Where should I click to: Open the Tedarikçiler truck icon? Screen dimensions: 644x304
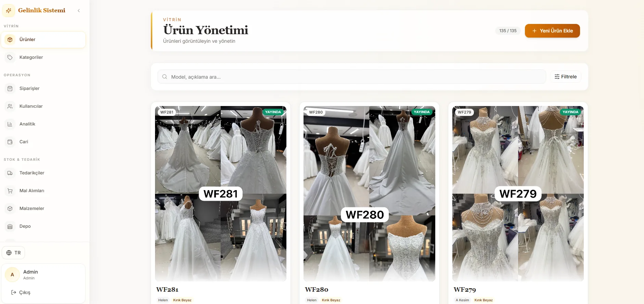coord(10,173)
